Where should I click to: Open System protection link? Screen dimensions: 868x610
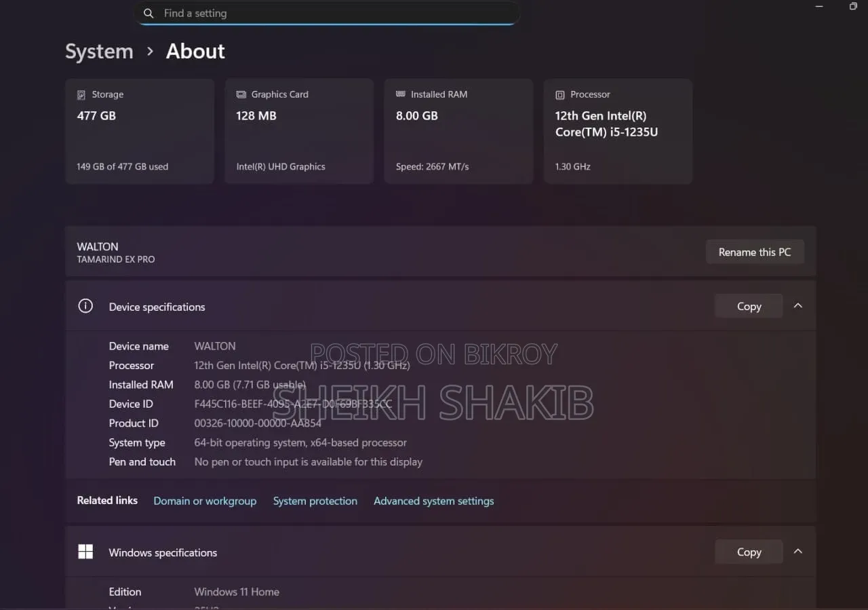315,501
